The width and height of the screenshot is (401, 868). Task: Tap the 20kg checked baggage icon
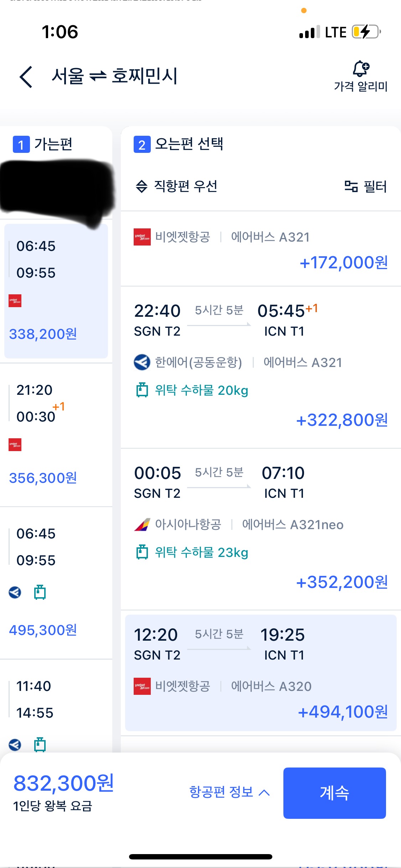pyautogui.click(x=142, y=390)
